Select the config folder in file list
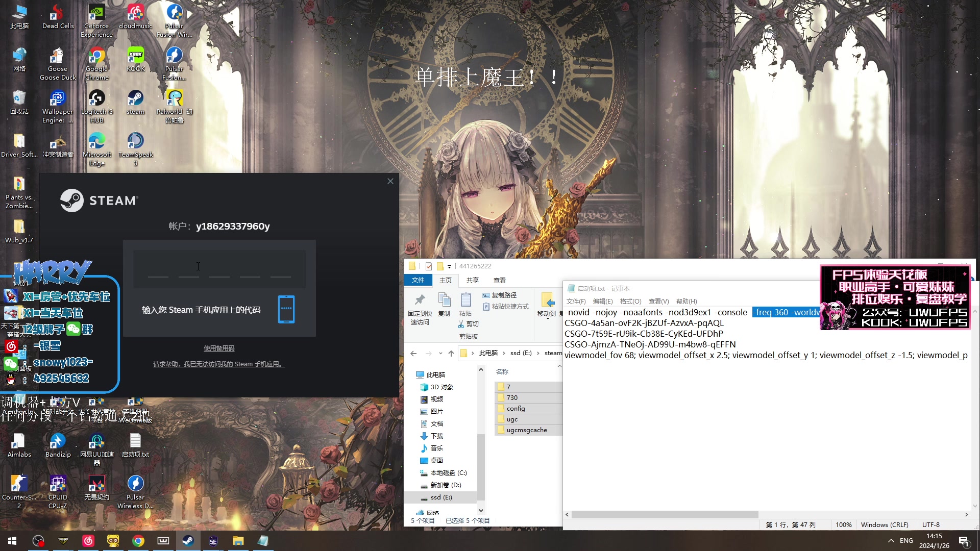980x551 pixels. 529,409
